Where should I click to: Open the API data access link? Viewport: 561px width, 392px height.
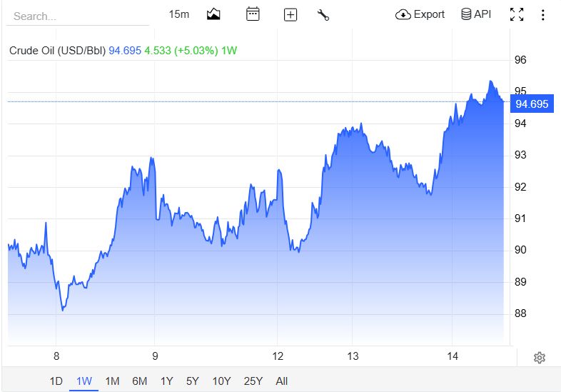coord(476,14)
